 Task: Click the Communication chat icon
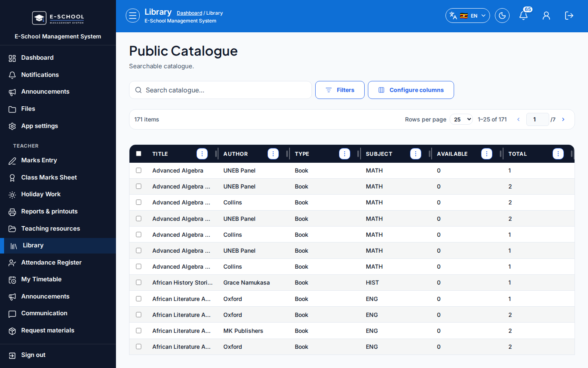pos(12,314)
